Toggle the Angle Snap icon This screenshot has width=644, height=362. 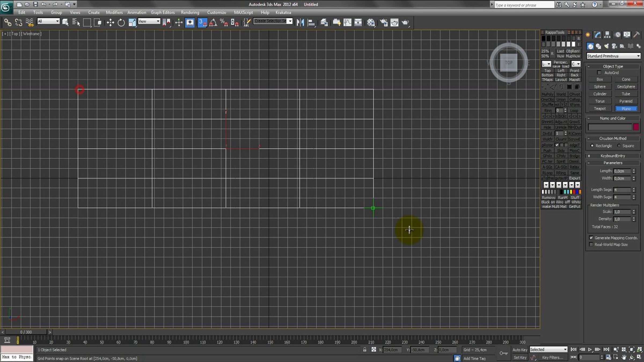coord(213,23)
